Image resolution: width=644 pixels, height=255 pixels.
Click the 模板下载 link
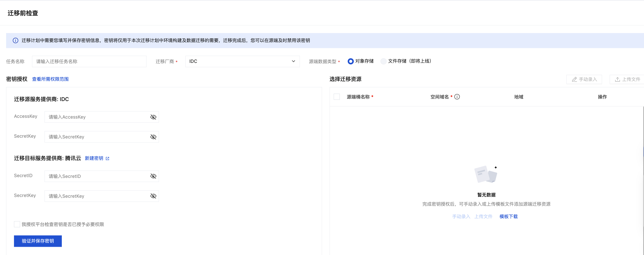click(x=508, y=217)
